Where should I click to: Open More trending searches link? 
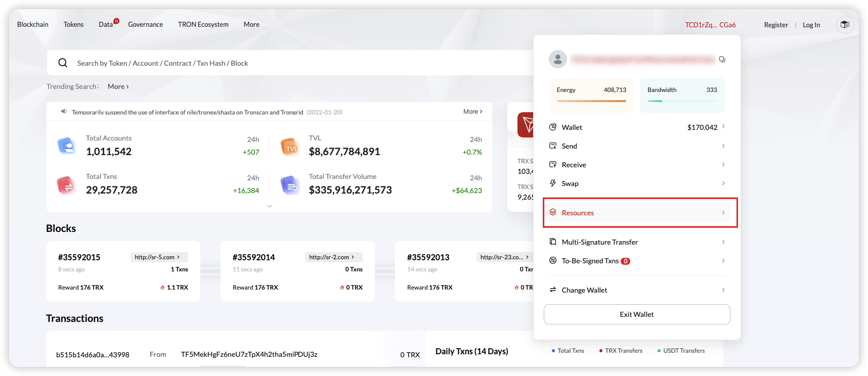click(118, 86)
